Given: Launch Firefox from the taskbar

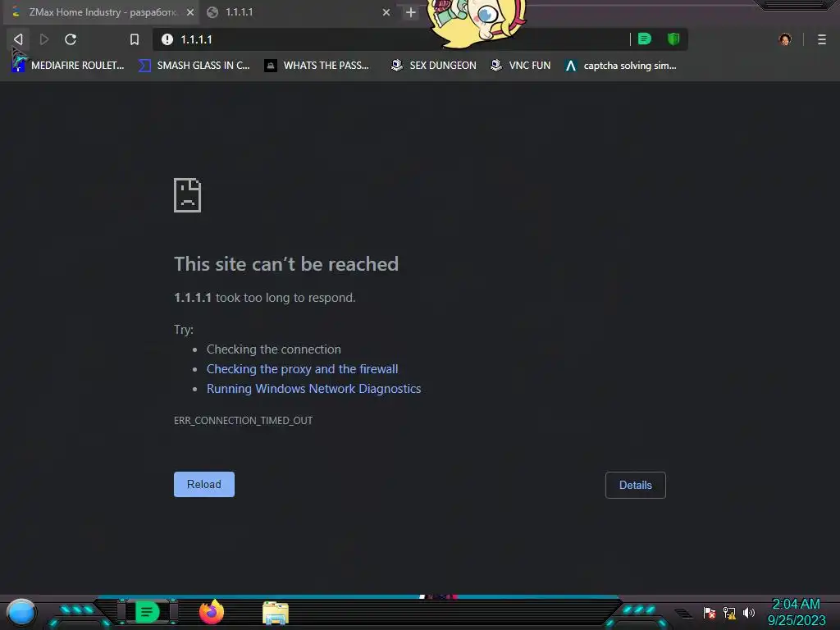Looking at the screenshot, I should (x=212, y=612).
